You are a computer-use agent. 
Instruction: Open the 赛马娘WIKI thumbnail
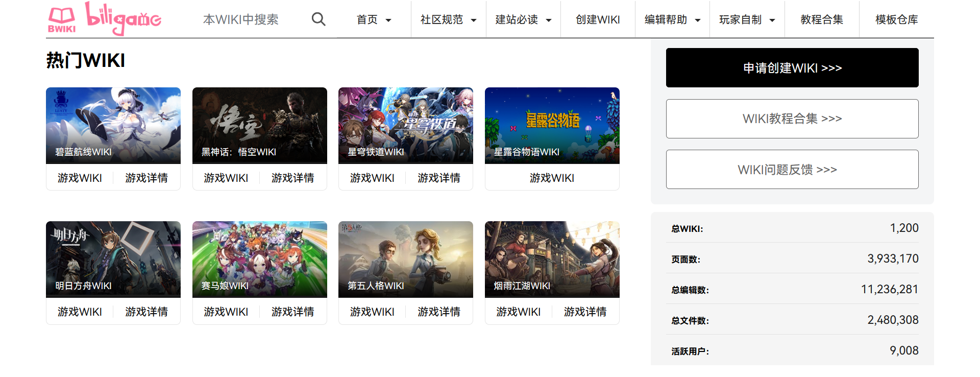point(260,260)
